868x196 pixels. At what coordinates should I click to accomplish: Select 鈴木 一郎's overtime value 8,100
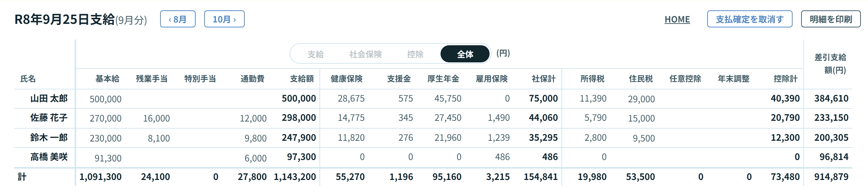point(159,138)
